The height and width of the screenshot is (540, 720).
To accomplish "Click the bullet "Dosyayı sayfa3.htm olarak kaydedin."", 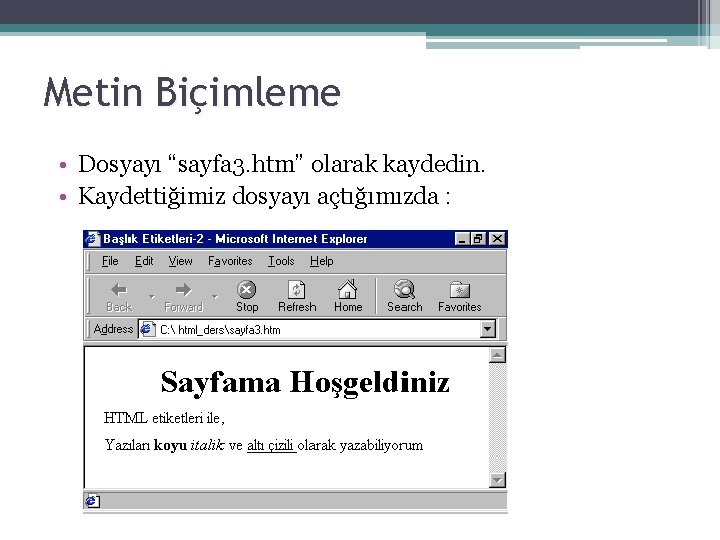I will [x=281, y=164].
